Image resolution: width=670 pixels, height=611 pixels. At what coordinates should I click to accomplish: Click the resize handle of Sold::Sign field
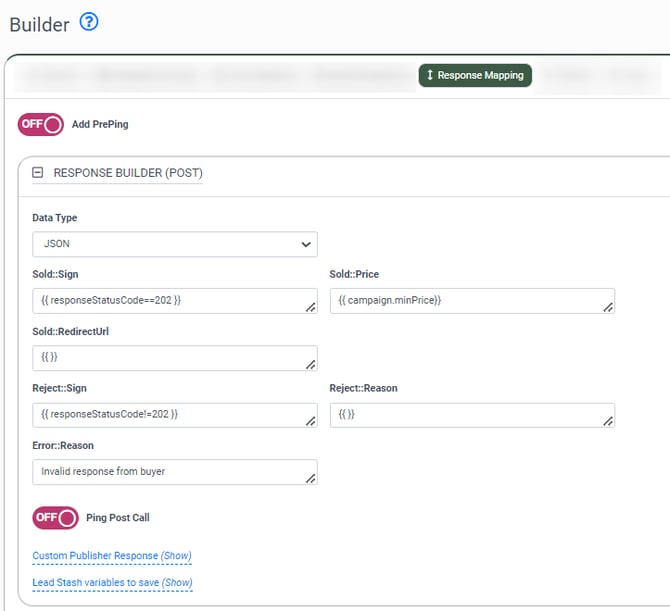point(311,308)
